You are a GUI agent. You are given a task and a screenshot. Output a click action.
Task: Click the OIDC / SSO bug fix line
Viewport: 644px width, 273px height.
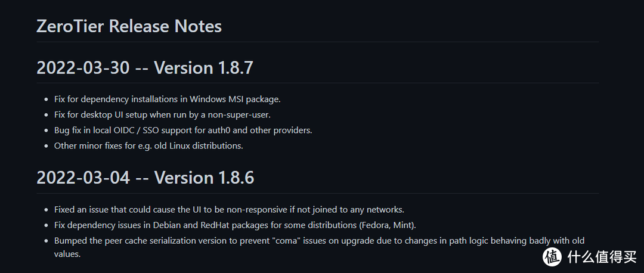[183, 130]
